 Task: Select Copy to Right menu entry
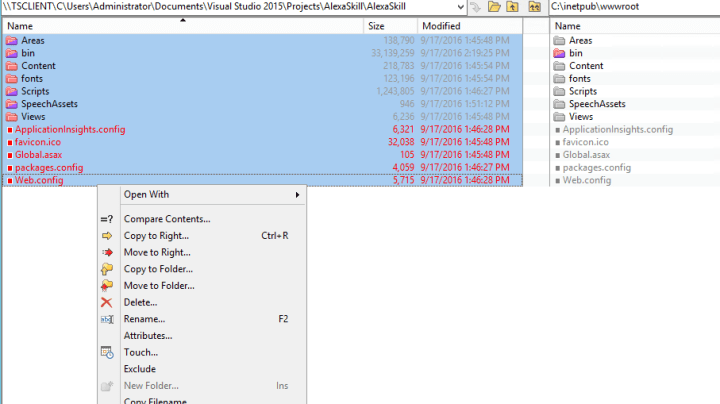click(x=156, y=236)
